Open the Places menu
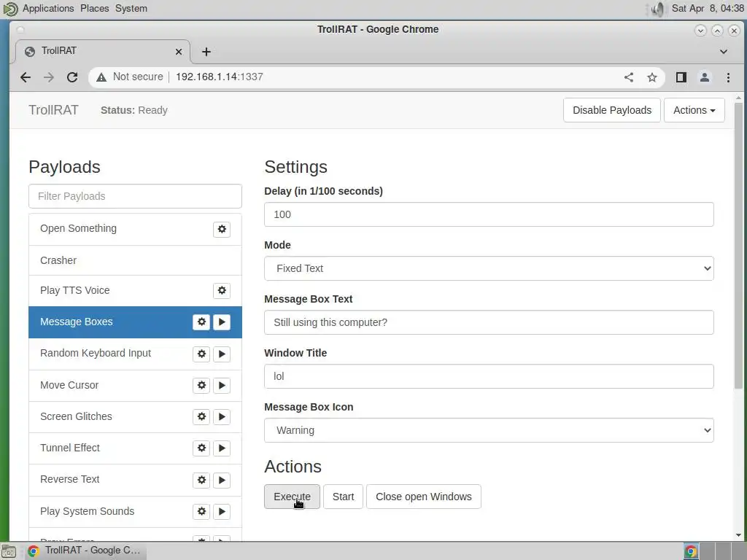 [x=94, y=9]
